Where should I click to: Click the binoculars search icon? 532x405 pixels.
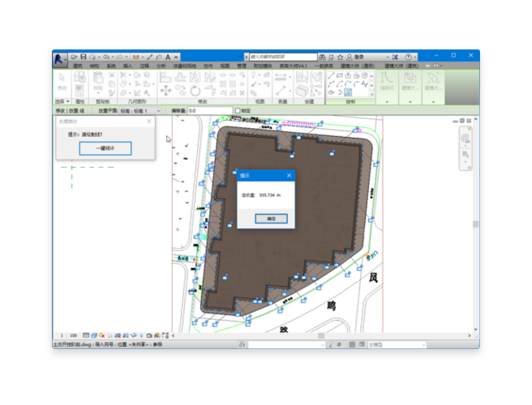[x=322, y=57]
